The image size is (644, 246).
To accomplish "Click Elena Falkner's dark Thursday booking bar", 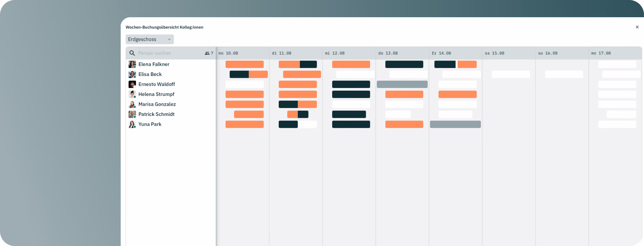I will [x=404, y=64].
